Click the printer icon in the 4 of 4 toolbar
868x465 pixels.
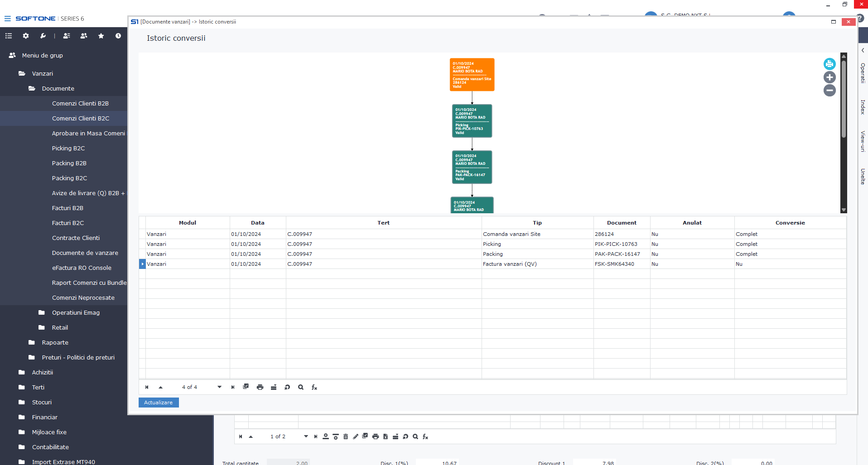pyautogui.click(x=260, y=387)
